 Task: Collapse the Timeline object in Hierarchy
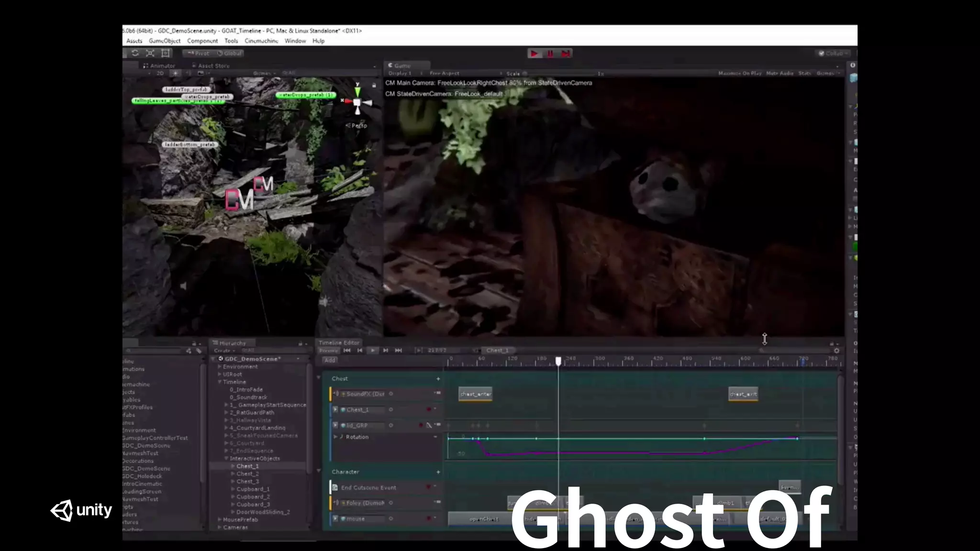click(x=220, y=382)
